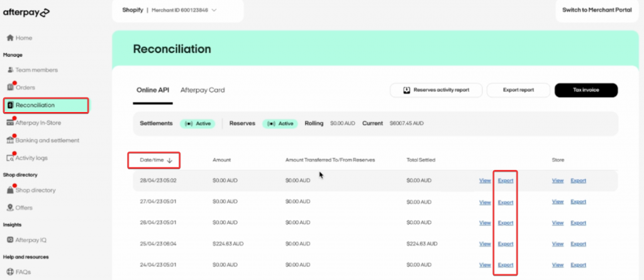Click the Home house icon

pos(10,38)
